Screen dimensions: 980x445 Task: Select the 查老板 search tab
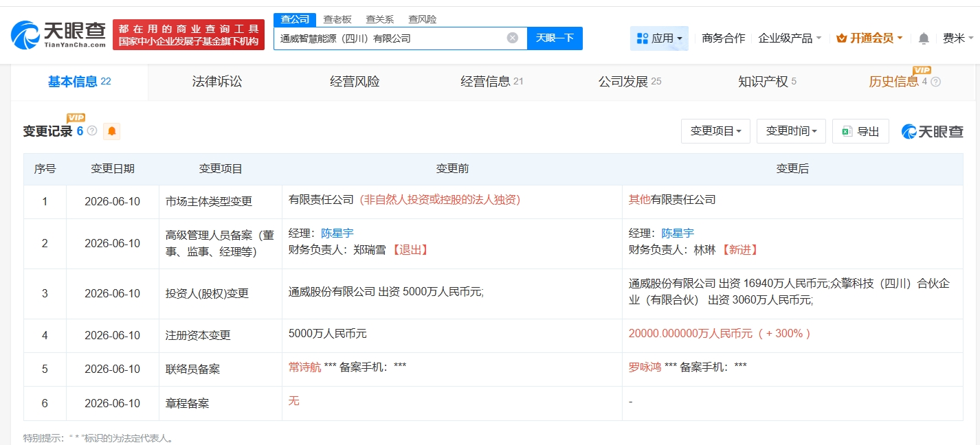click(x=337, y=19)
